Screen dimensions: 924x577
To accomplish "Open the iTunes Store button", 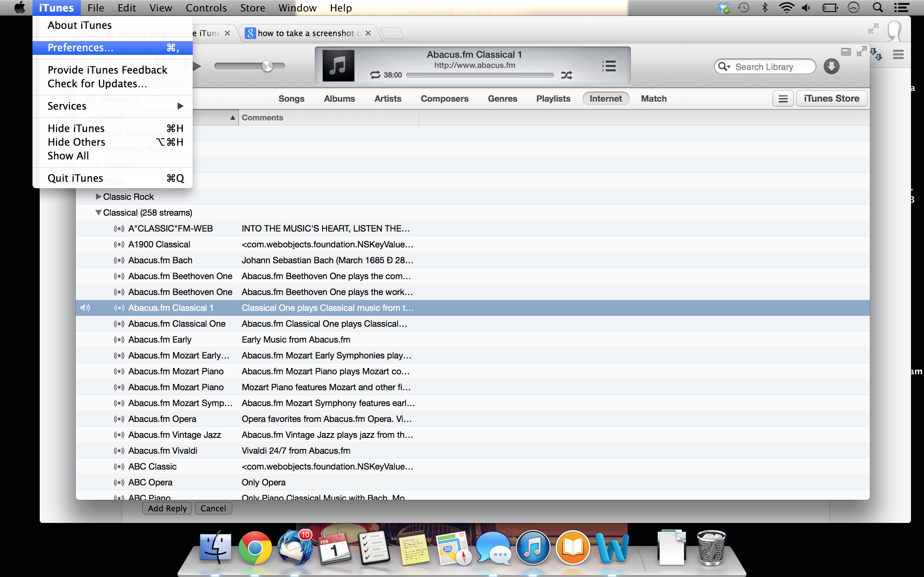I will (x=831, y=98).
